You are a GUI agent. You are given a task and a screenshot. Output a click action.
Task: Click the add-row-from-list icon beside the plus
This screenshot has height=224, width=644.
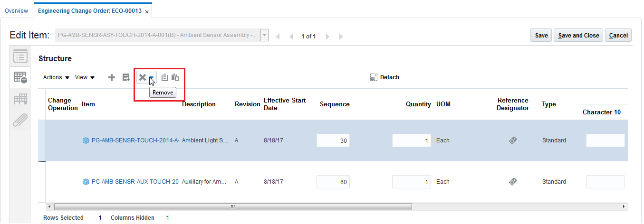coord(126,77)
